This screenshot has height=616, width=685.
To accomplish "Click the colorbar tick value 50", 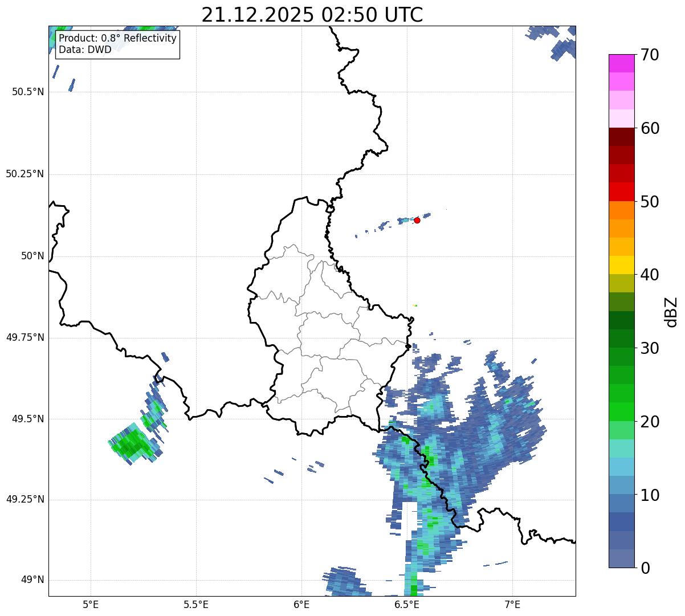I will [650, 202].
